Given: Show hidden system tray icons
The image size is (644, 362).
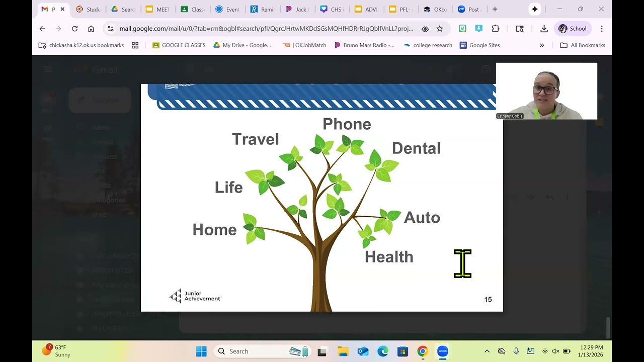Looking at the screenshot, I should [x=487, y=351].
